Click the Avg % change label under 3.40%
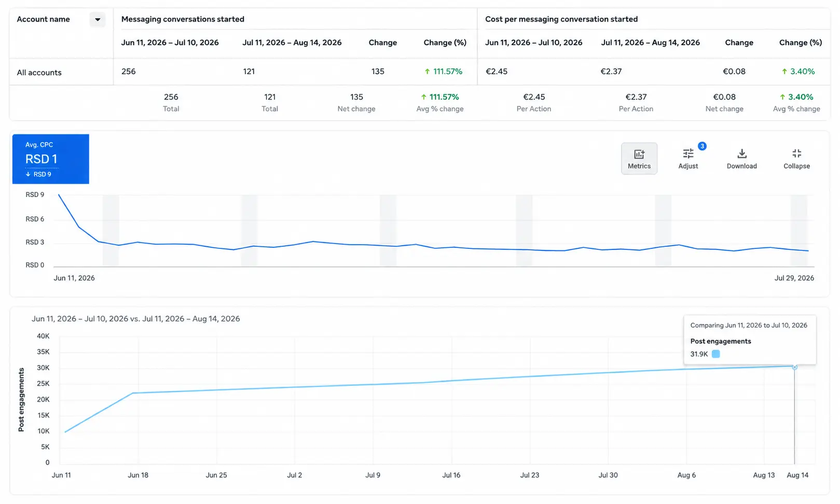 click(x=796, y=109)
